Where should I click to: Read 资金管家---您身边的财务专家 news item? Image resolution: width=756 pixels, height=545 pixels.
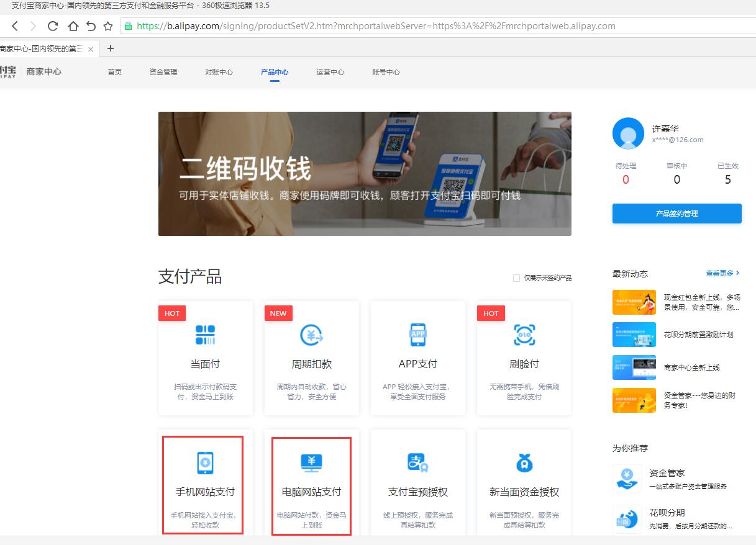click(x=699, y=400)
